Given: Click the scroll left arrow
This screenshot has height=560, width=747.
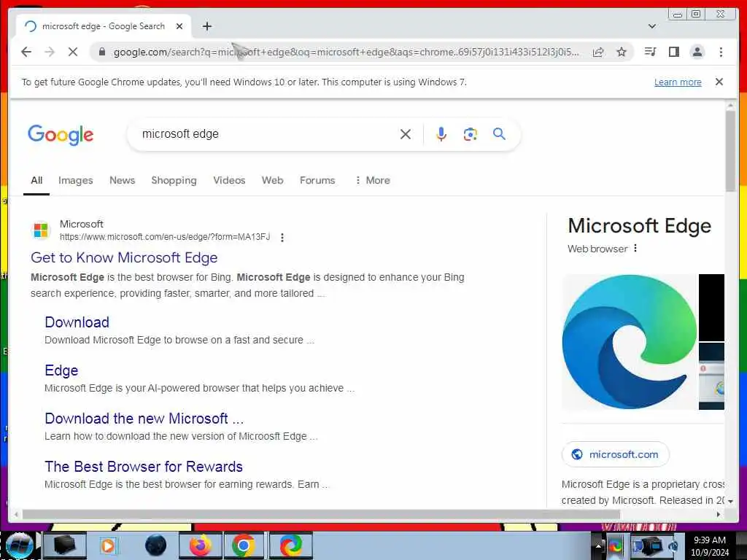Looking at the screenshot, I should click(17, 514).
